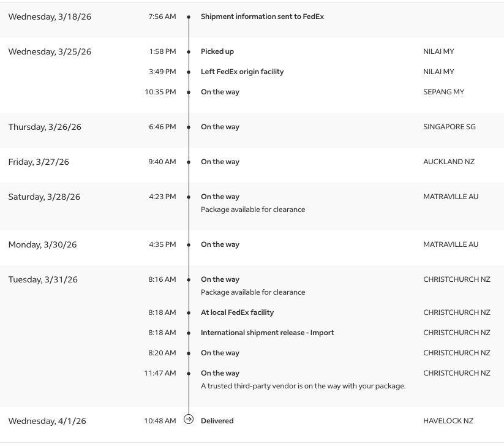Click the AUCKLAND NZ location text
Image resolution: width=504 pixels, height=446 pixels.
(448, 162)
